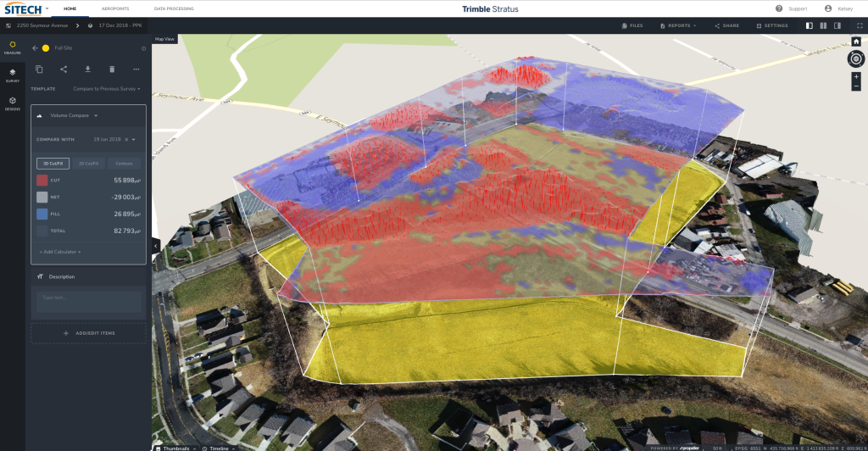The width and height of the screenshot is (868, 451).
Task: Zoom in on the map with plus button
Action: click(856, 76)
